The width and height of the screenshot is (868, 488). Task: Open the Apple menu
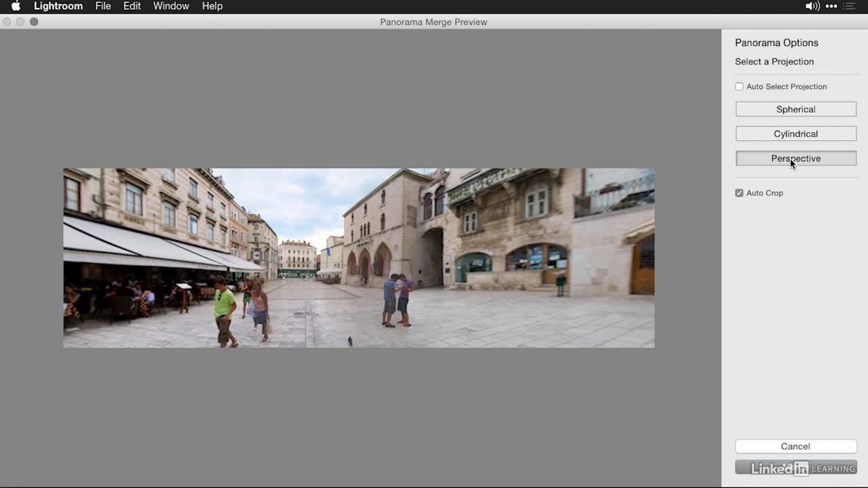pos(16,6)
